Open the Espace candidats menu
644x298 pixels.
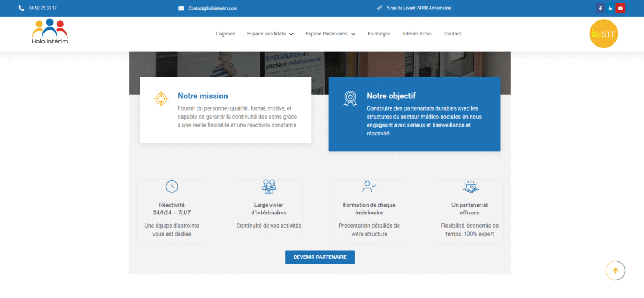[266, 34]
